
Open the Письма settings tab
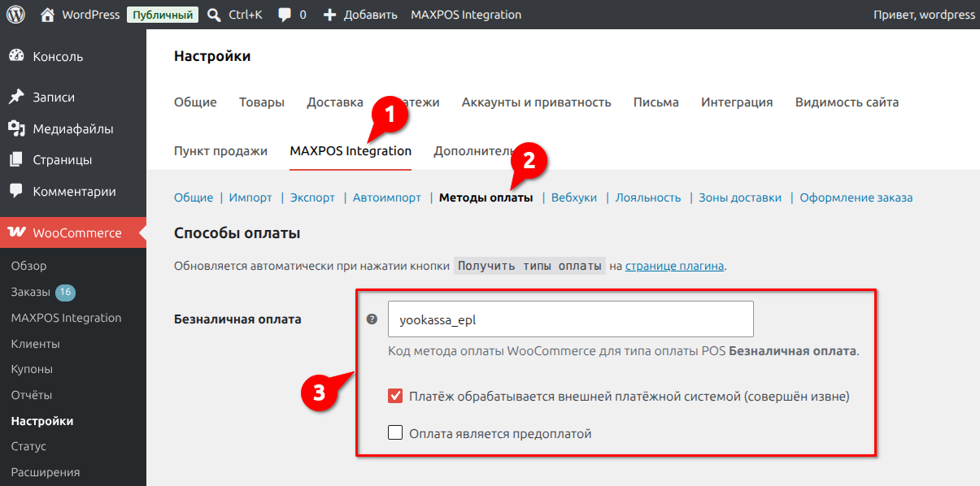tap(656, 102)
